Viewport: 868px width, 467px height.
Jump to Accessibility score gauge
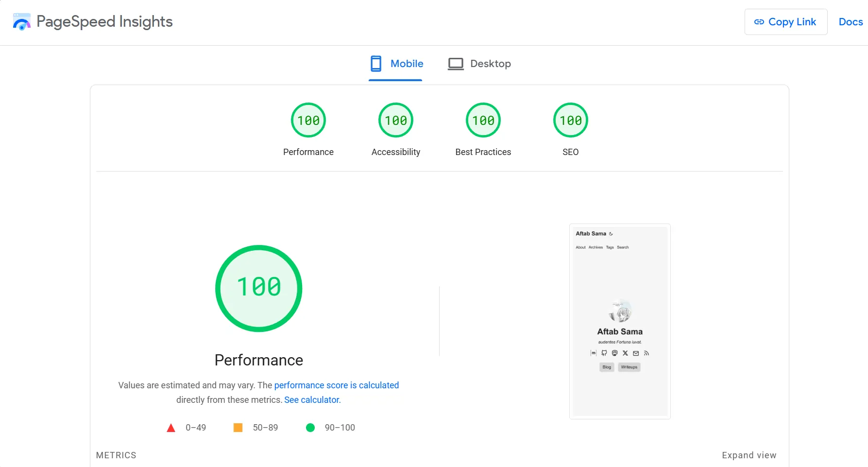point(396,120)
